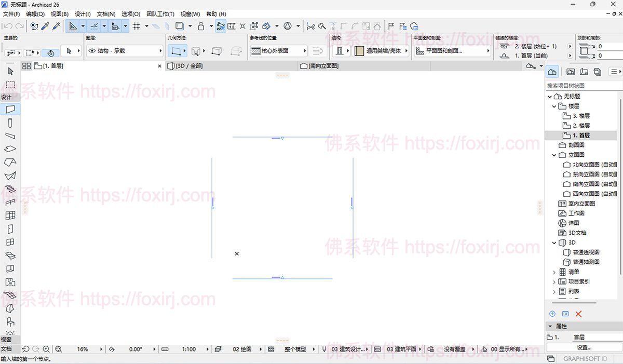The height and width of the screenshot is (364, 623).
Task: Open the 核心外表面 reference line dropdown
Action: pyautogui.click(x=304, y=50)
